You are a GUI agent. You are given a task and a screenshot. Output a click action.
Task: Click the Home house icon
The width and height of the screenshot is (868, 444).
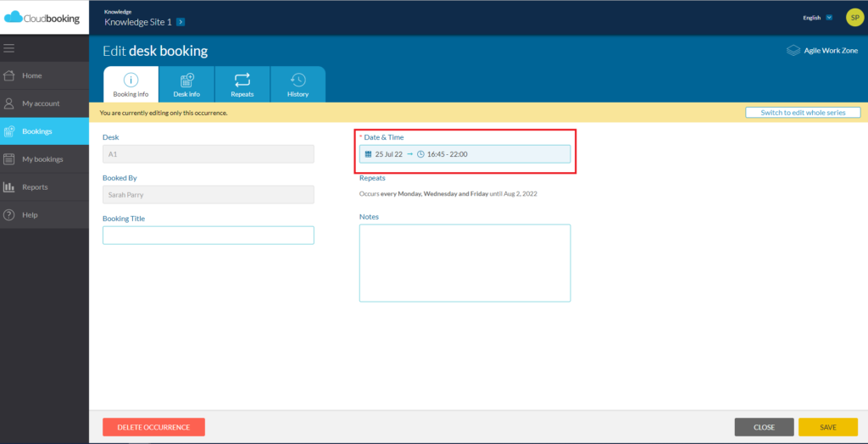8,75
